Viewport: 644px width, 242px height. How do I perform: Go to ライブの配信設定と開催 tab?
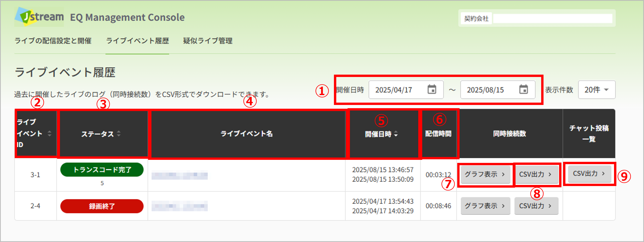pos(53,41)
